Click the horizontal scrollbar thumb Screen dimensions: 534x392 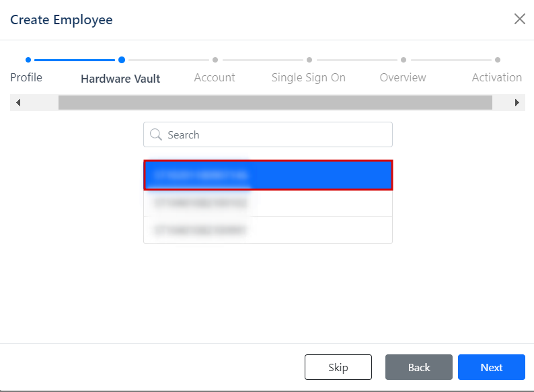tap(275, 102)
